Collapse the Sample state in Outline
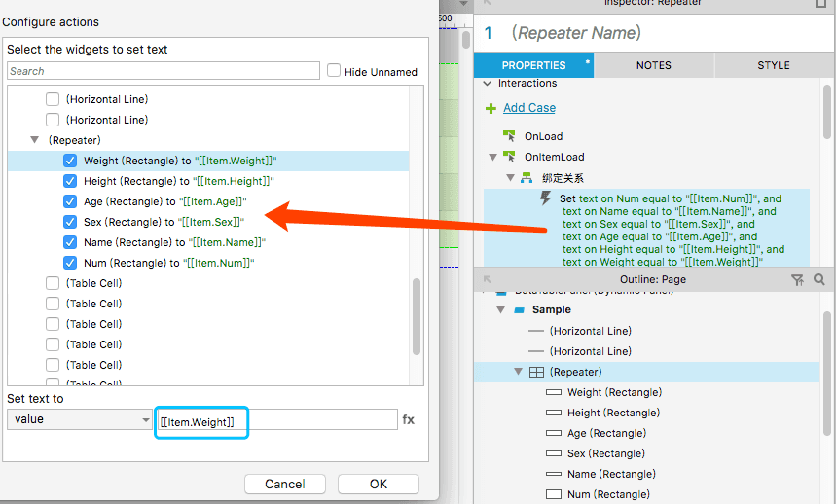Screen dimensions: 836x504 (x=500, y=310)
